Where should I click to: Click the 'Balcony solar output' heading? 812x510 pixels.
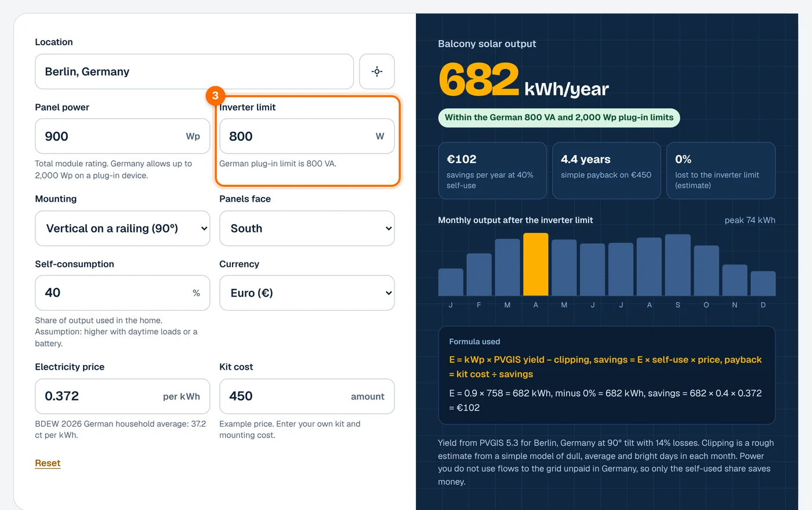(x=487, y=44)
